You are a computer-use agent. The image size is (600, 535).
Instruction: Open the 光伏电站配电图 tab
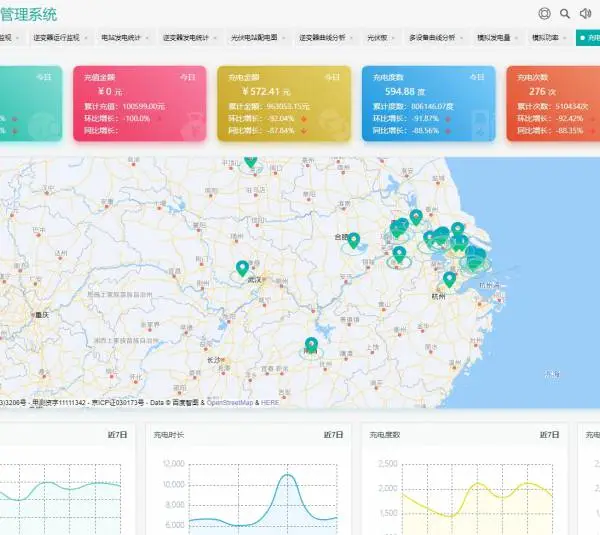click(x=254, y=38)
